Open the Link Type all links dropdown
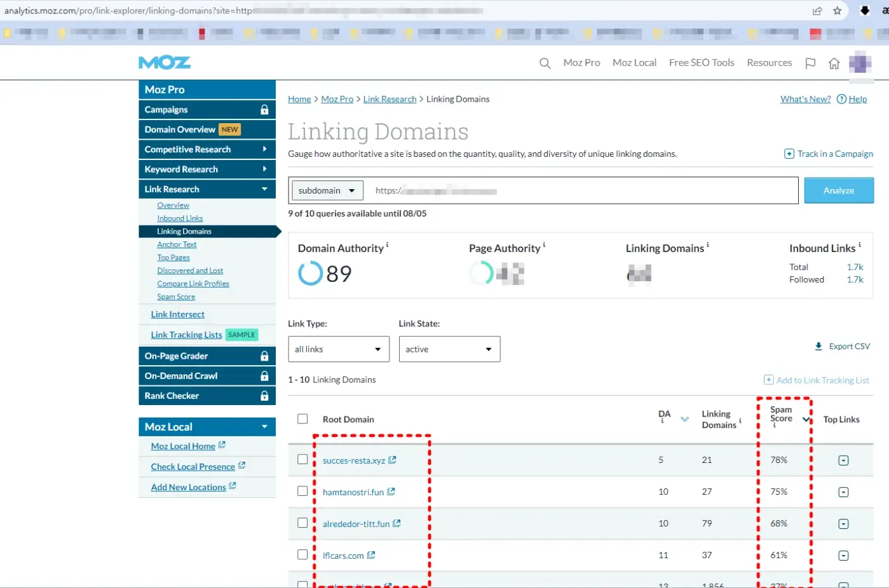Image resolution: width=889 pixels, height=588 pixels. [339, 349]
